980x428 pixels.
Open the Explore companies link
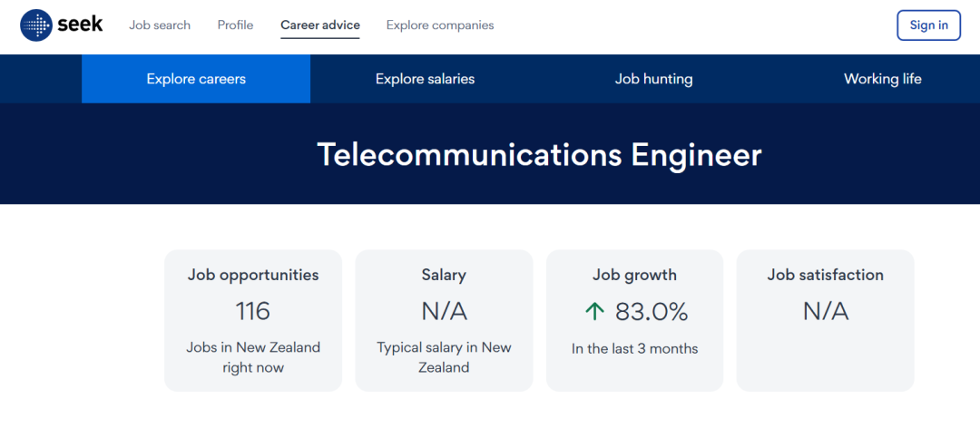click(440, 25)
